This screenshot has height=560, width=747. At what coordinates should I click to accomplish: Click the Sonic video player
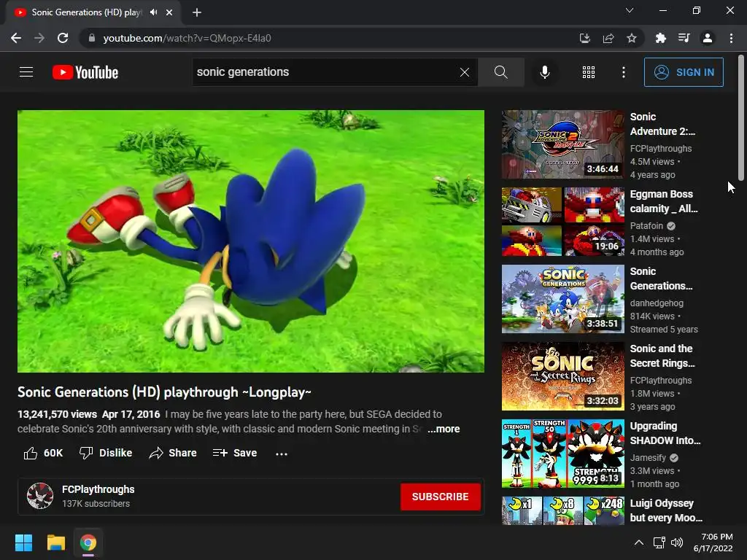coord(251,241)
